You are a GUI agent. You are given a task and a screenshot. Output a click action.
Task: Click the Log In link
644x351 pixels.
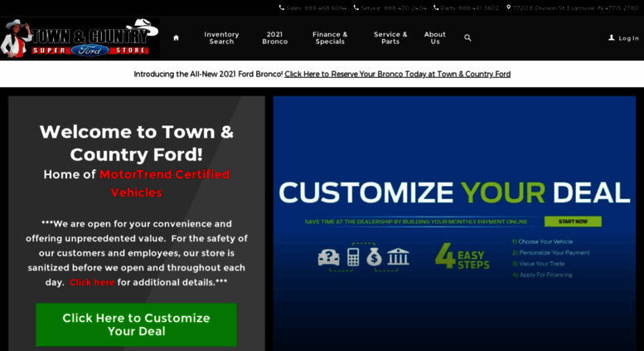point(628,38)
